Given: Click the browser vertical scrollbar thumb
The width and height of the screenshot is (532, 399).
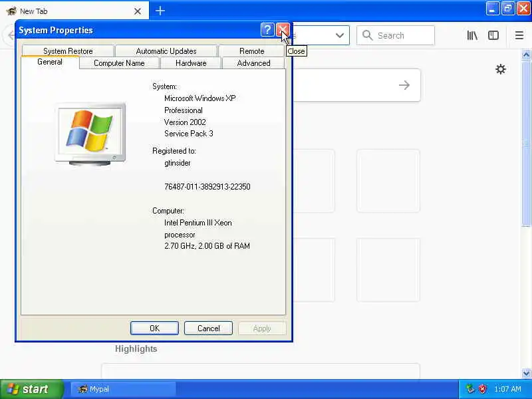Looking at the screenshot, I should 526,143.
